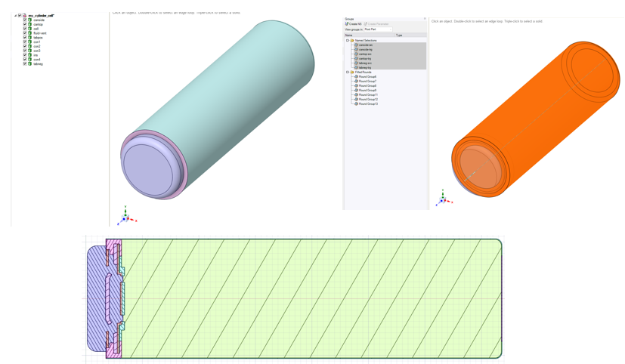The image size is (625, 364).
Task: Select the tabneg-src named selection text
Action: 365,63
